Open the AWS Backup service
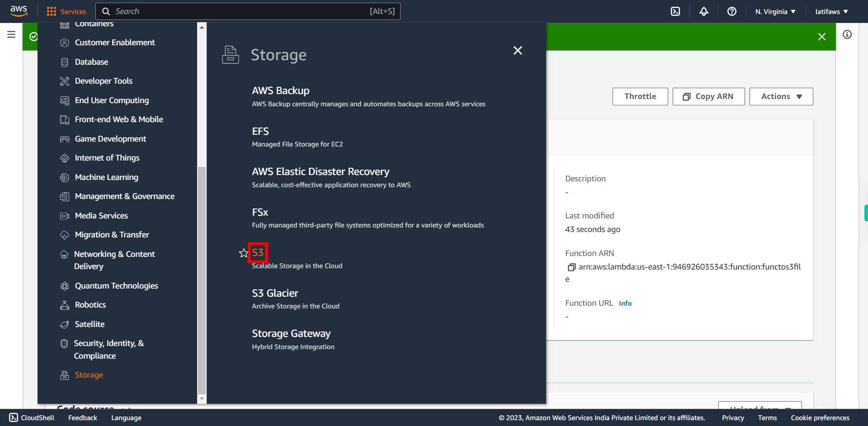This screenshot has width=868, height=426. (x=281, y=90)
